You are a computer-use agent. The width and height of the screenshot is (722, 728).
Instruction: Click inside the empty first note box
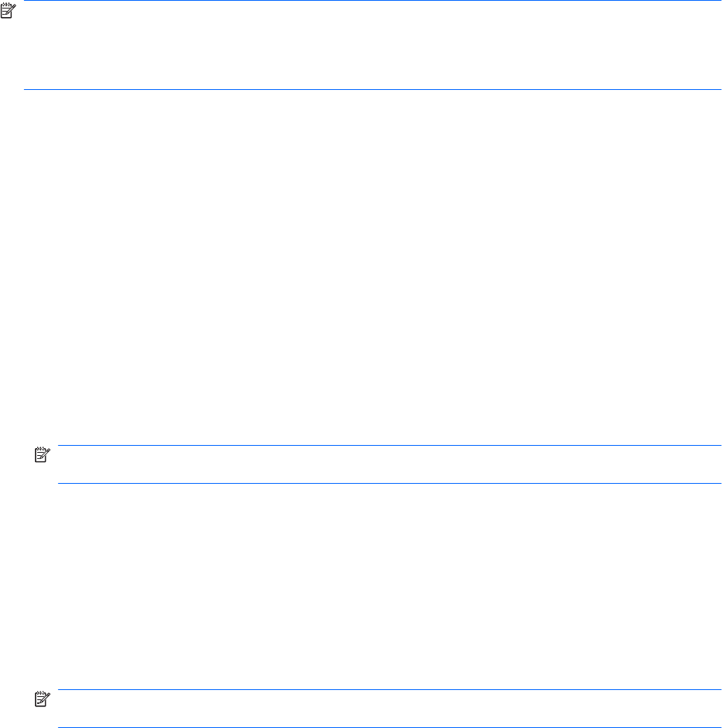(x=372, y=45)
